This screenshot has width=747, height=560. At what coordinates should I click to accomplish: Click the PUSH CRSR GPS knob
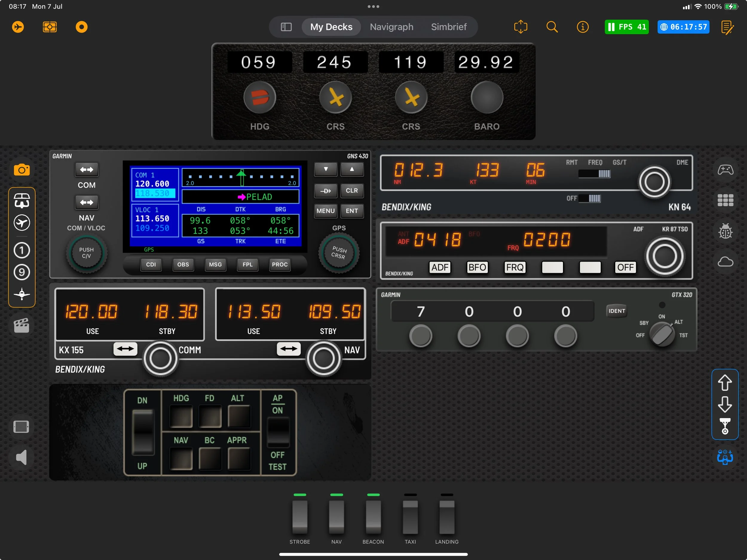(x=339, y=253)
